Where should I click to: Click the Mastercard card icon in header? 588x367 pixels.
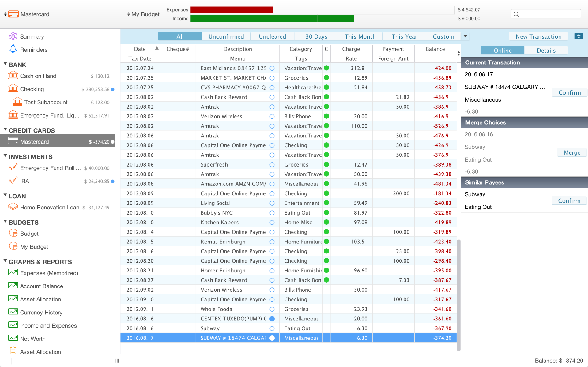[x=13, y=14]
